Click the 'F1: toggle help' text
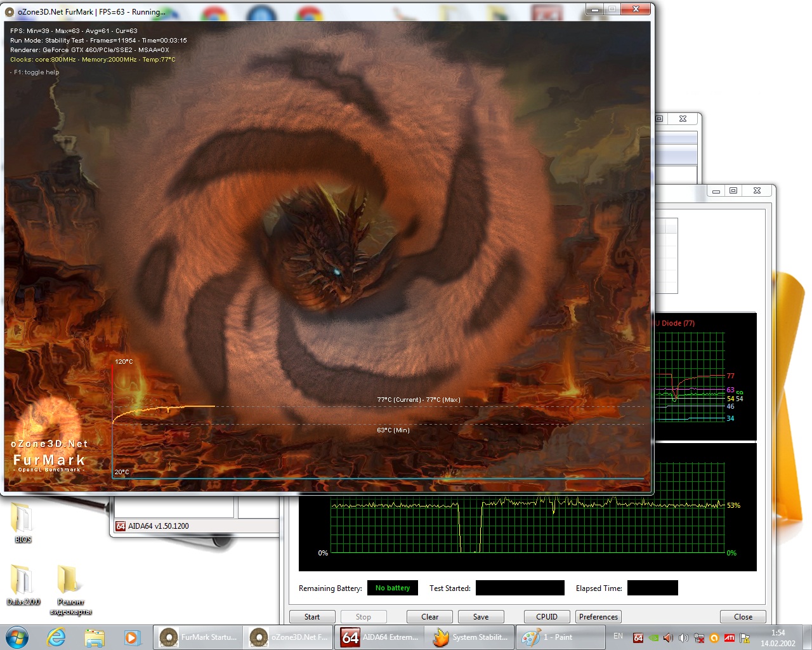The height and width of the screenshot is (650, 812). pyautogui.click(x=35, y=72)
